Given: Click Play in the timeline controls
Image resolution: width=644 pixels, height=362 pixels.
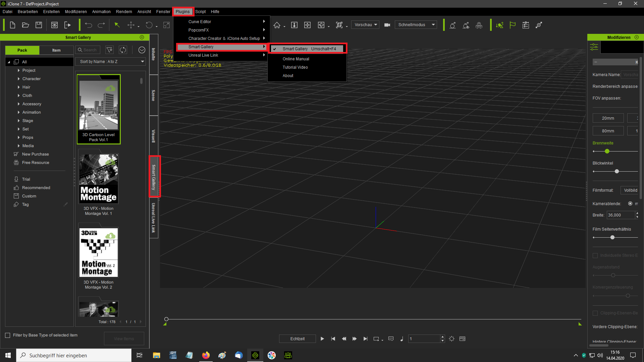Looking at the screenshot, I should pyautogui.click(x=322, y=339).
